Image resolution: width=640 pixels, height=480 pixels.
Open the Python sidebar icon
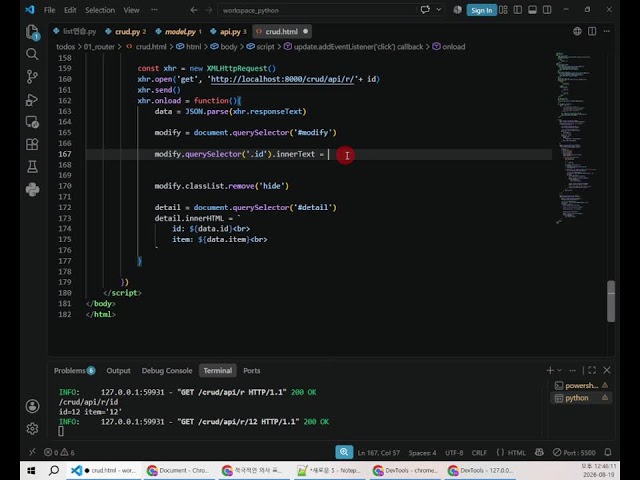click(32, 189)
